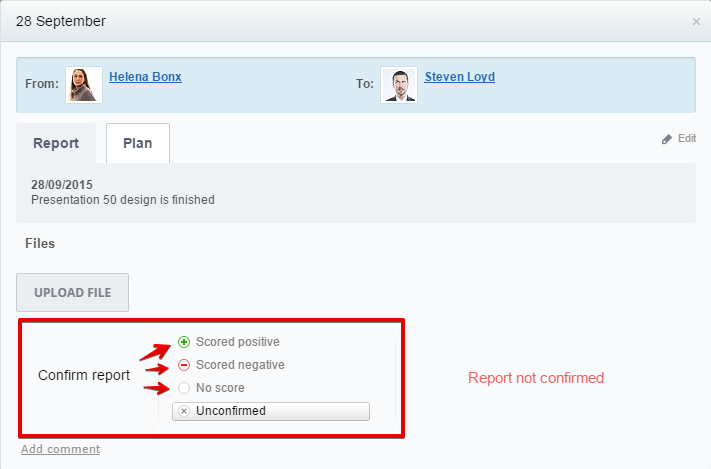711x469 pixels.
Task: Choose the Scored positive label
Action: coord(238,342)
